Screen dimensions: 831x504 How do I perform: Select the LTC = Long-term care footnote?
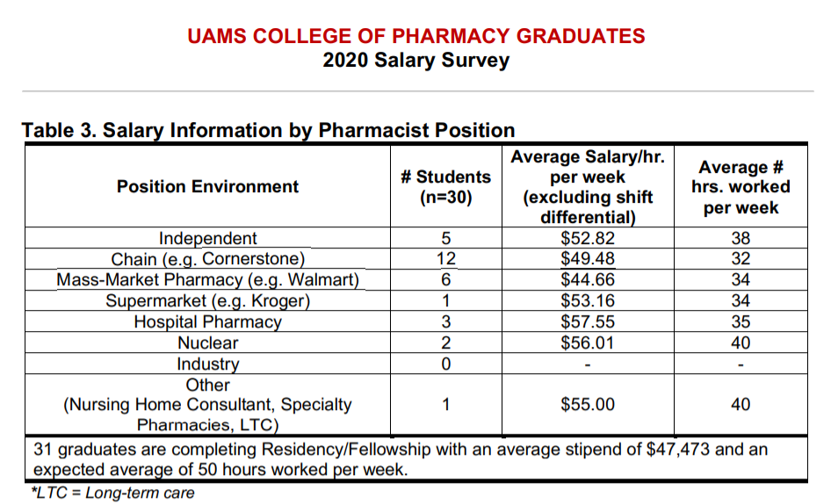tap(113, 493)
